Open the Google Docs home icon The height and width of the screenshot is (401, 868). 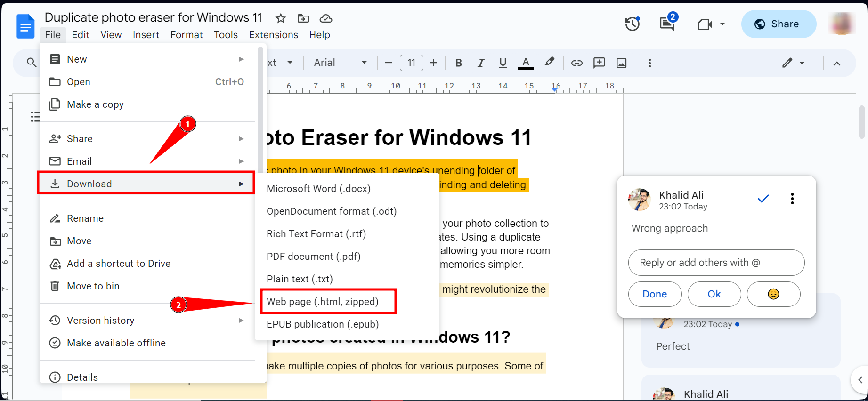[x=25, y=26]
